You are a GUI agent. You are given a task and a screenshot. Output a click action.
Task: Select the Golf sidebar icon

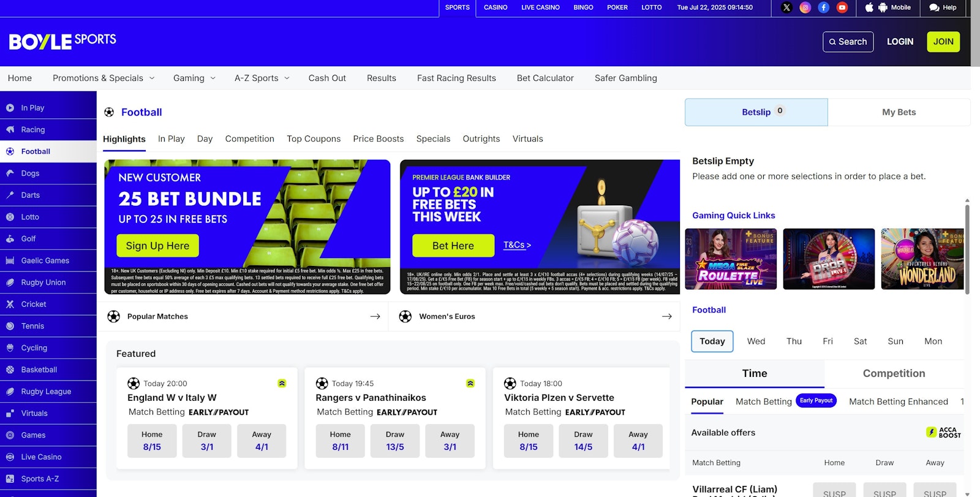pyautogui.click(x=10, y=239)
